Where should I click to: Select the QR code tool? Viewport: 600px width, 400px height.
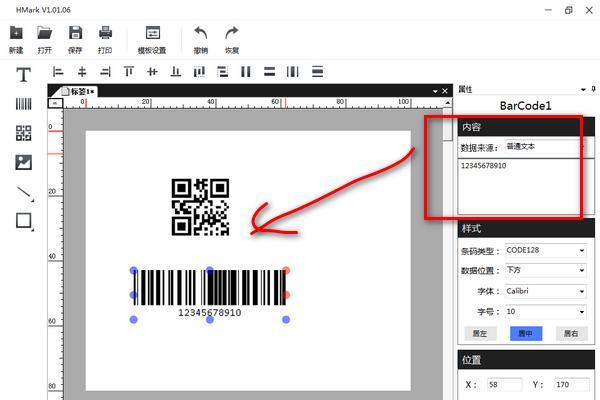pyautogui.click(x=23, y=133)
